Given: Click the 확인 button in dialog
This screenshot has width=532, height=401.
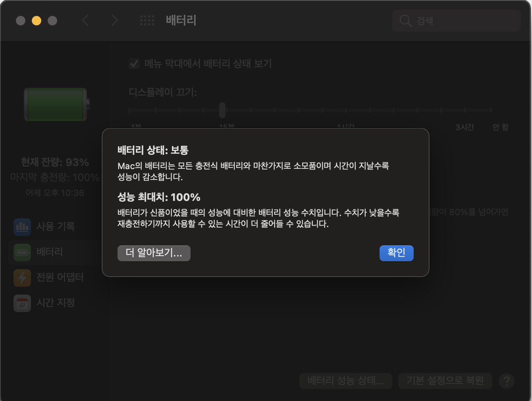Looking at the screenshot, I should pyautogui.click(x=397, y=253).
